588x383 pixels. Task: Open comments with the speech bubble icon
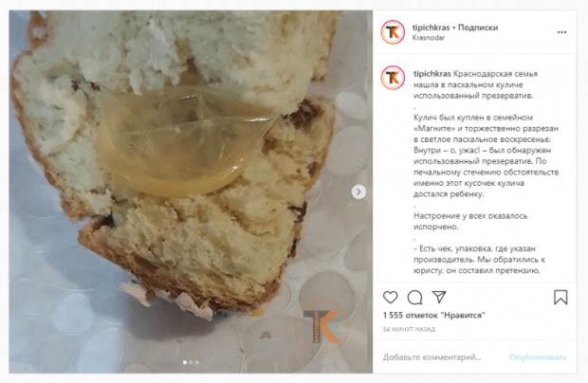pos(414,297)
